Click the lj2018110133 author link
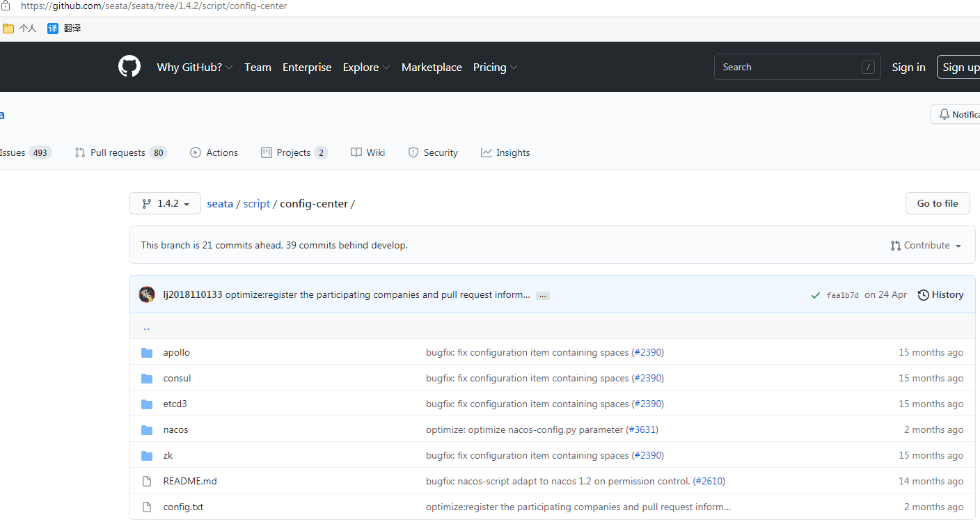Image resolution: width=980 pixels, height=522 pixels. [x=193, y=295]
